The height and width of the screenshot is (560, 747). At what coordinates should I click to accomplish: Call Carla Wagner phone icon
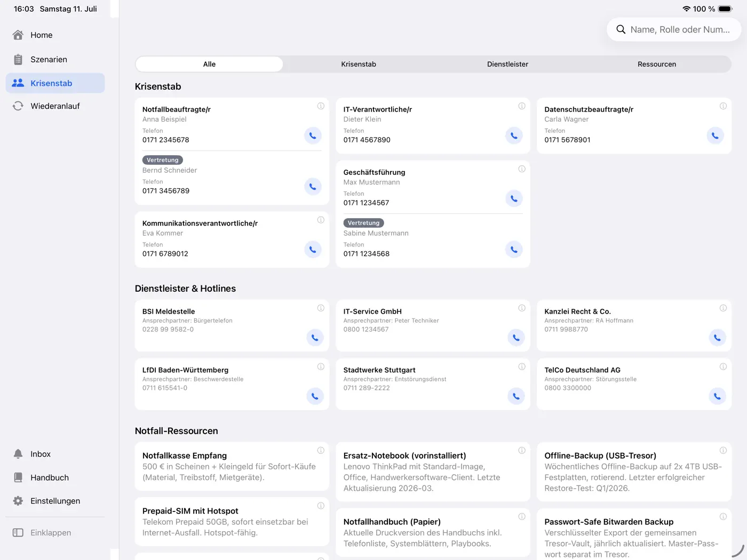coord(715,135)
